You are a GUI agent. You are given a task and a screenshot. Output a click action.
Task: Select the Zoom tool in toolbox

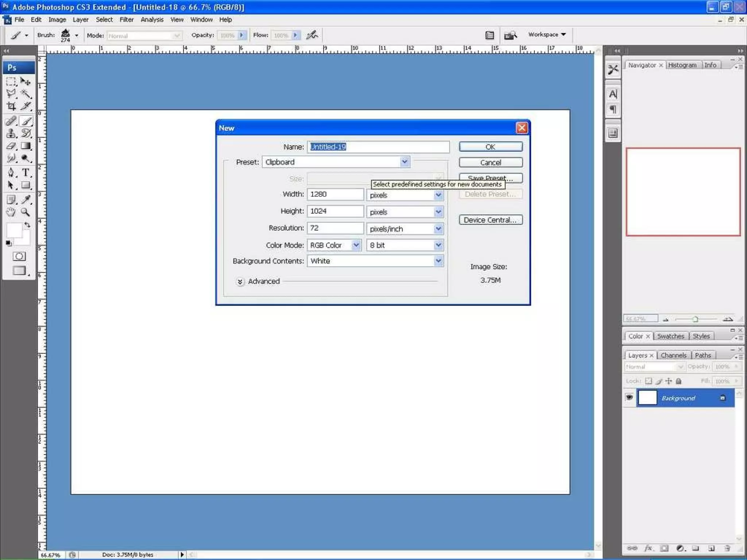25,212
